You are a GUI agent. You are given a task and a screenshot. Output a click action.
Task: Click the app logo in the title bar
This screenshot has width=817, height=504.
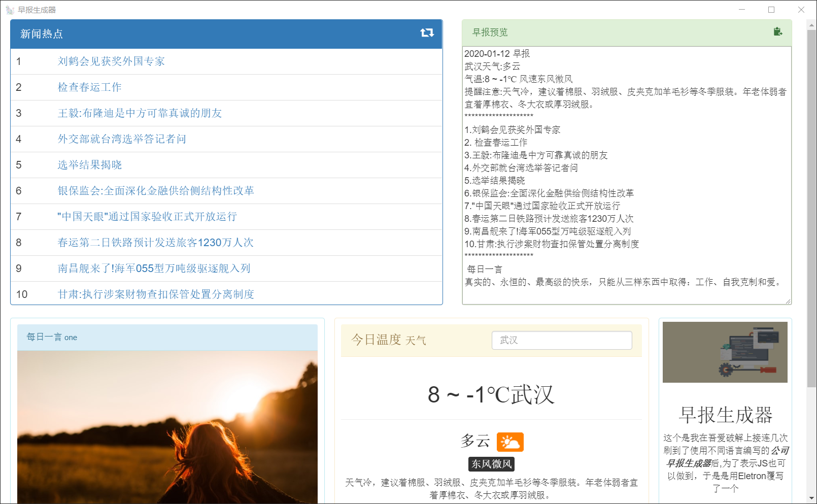tap(11, 9)
